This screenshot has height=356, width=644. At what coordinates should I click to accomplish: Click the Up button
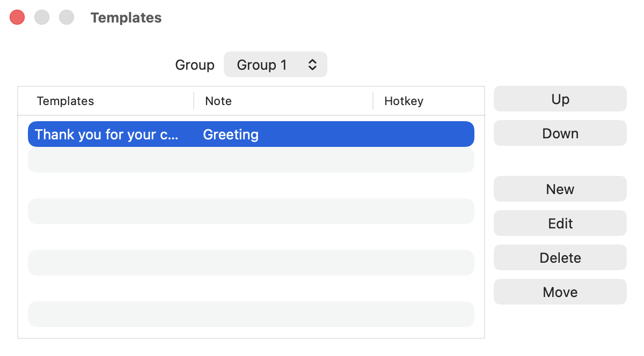560,99
